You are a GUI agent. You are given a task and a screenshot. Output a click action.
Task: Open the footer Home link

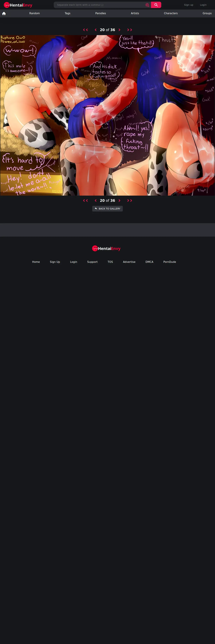coord(36,262)
